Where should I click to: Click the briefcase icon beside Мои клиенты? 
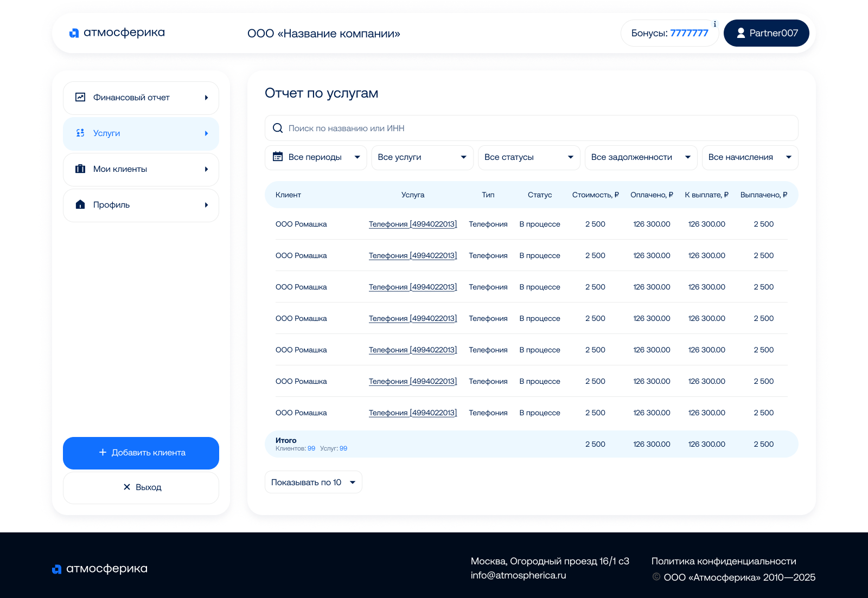(80, 169)
